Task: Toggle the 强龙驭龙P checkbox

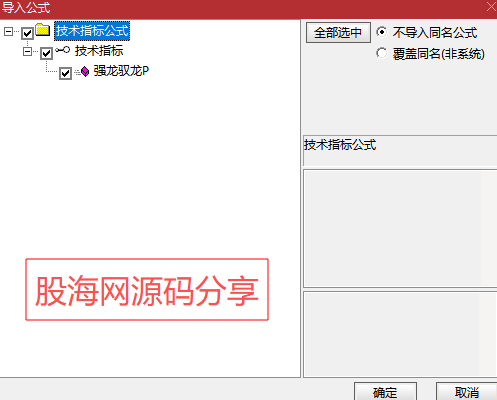Action: tap(65, 73)
